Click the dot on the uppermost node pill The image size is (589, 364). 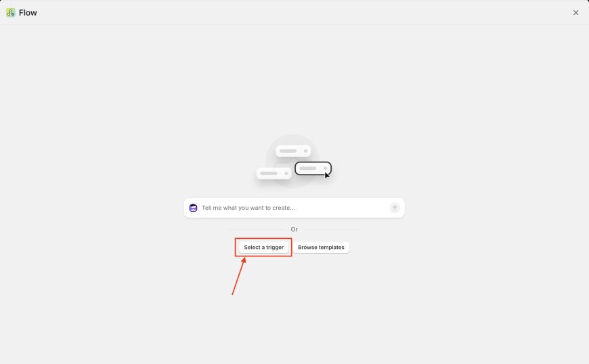[305, 151]
